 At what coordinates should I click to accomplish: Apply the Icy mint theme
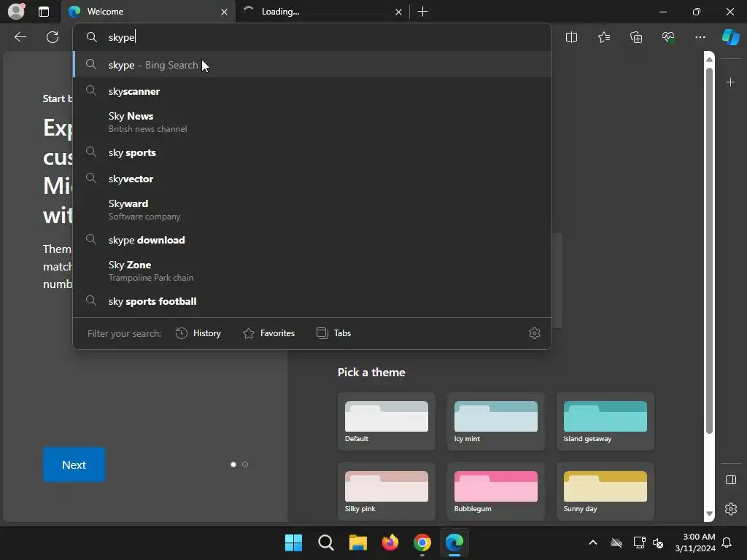[496, 421]
